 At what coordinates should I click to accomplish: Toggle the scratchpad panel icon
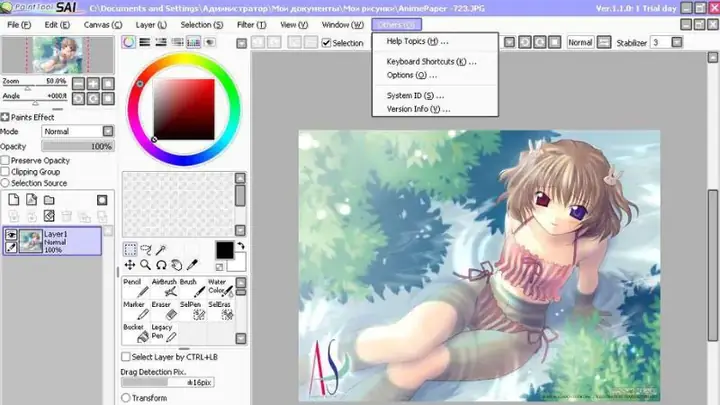(210, 42)
